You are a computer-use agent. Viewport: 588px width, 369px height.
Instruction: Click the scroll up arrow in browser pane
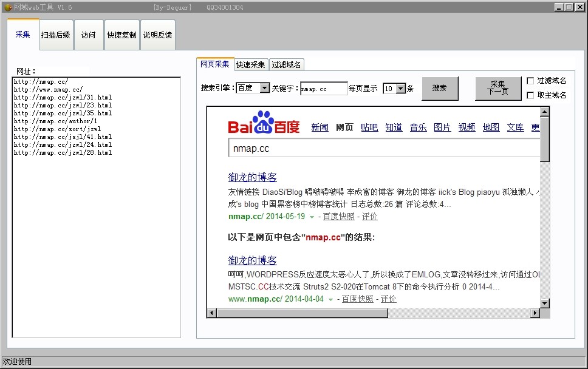(545, 112)
